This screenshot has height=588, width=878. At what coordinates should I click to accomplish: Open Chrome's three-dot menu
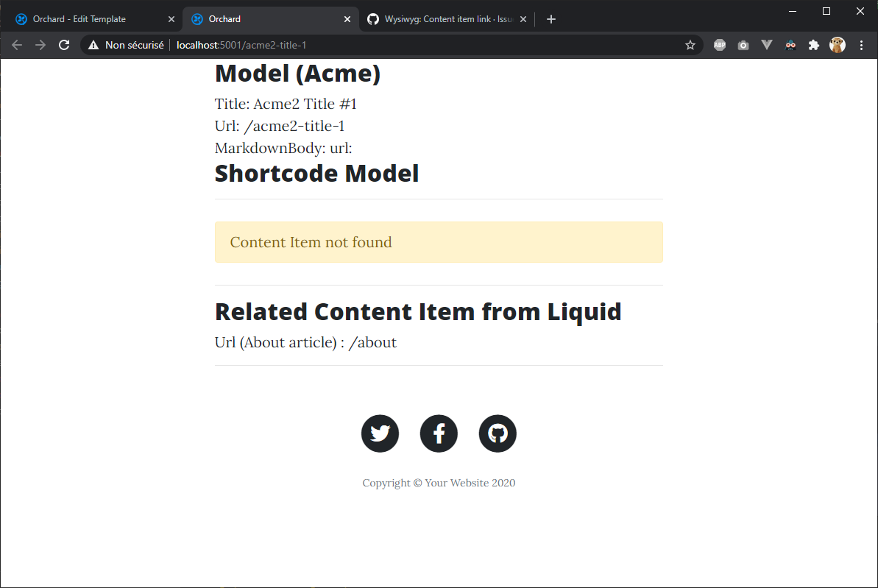pyautogui.click(x=862, y=44)
